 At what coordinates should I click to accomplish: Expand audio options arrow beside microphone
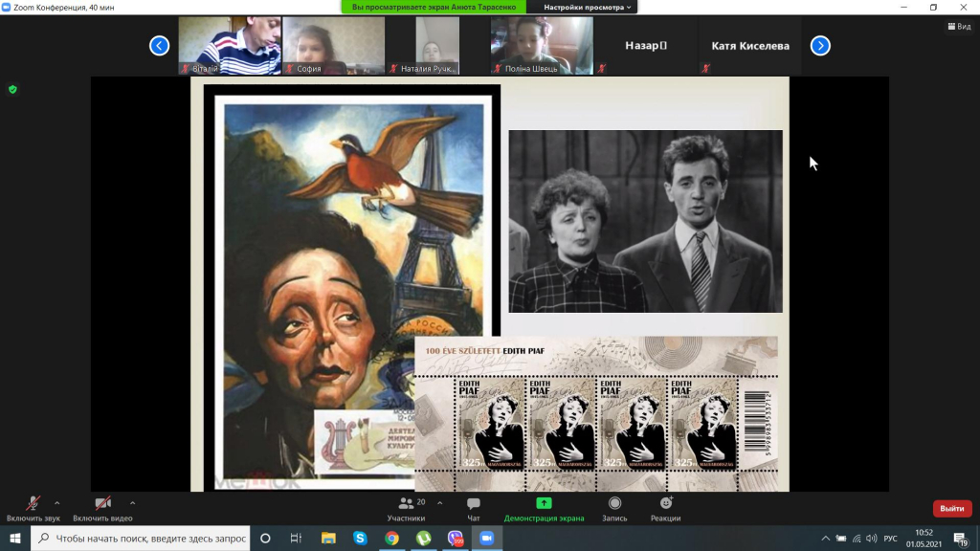coord(56,503)
